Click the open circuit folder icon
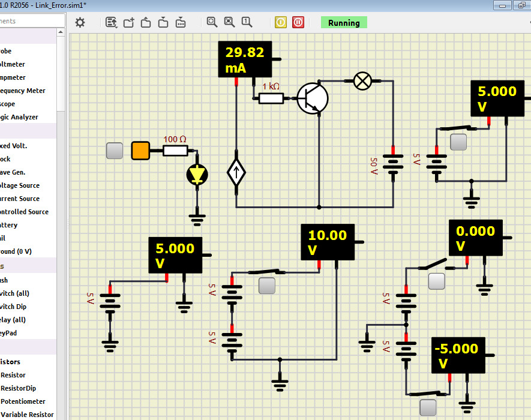The height and width of the screenshot is (420, 531). point(146,23)
